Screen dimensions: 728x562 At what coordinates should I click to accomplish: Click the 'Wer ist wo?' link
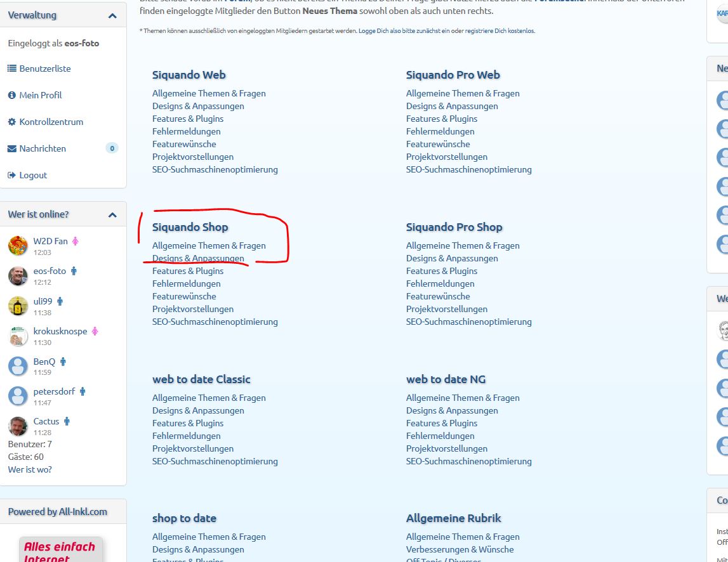[30, 469]
